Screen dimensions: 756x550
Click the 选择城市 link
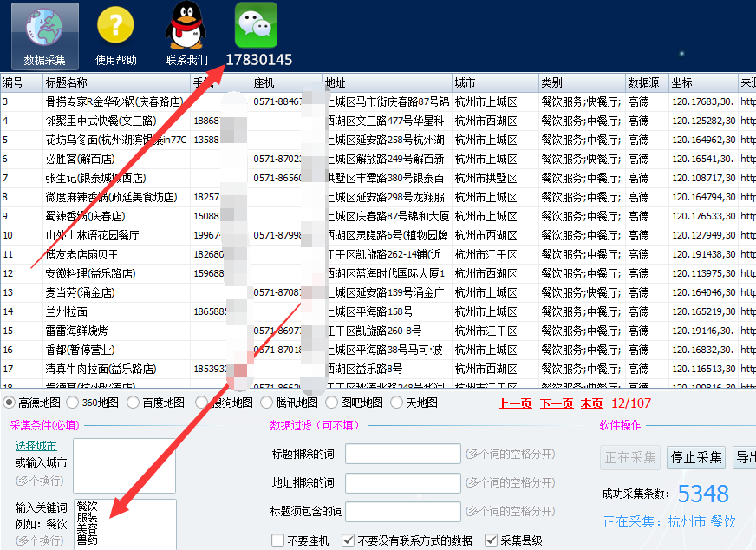pyautogui.click(x=38, y=446)
